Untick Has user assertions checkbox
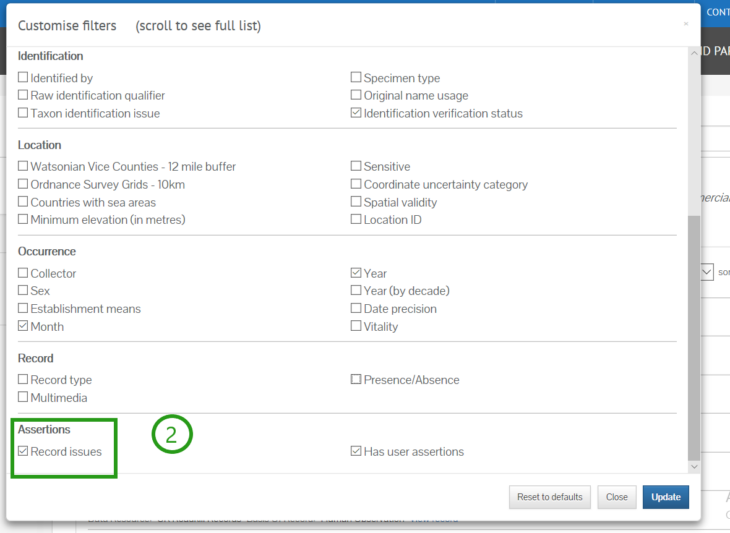The width and height of the screenshot is (730, 533). tap(356, 451)
